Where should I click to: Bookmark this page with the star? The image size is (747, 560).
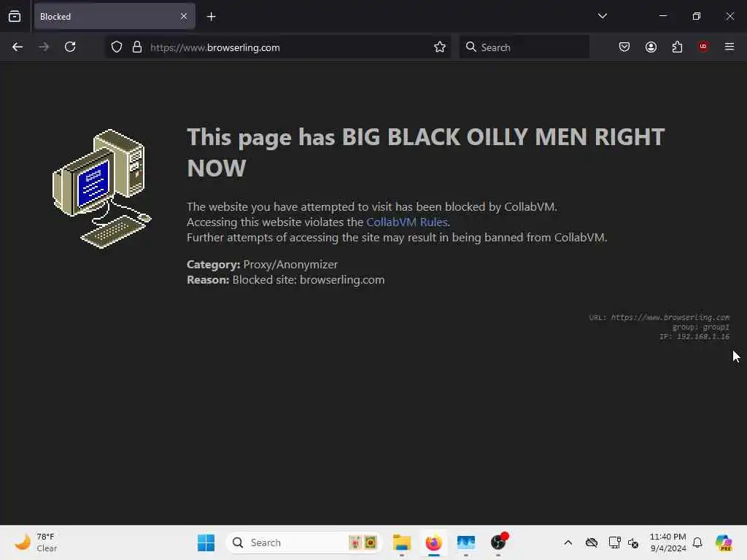[x=440, y=47]
